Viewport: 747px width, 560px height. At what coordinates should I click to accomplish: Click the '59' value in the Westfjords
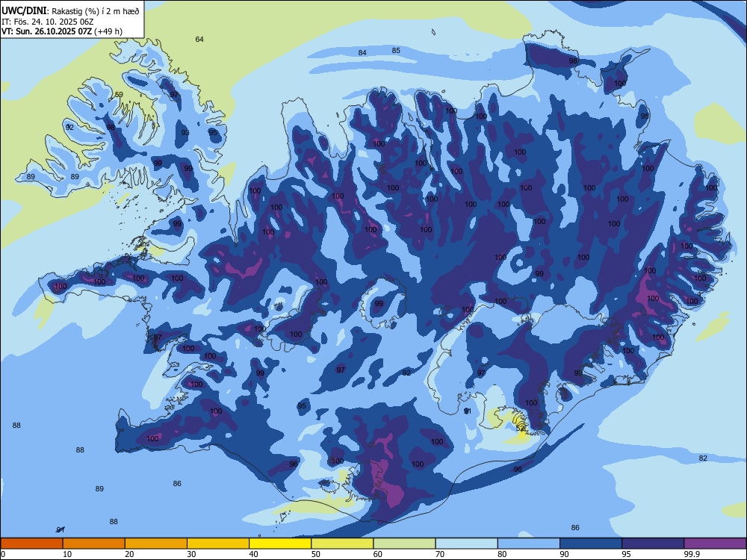[119, 95]
